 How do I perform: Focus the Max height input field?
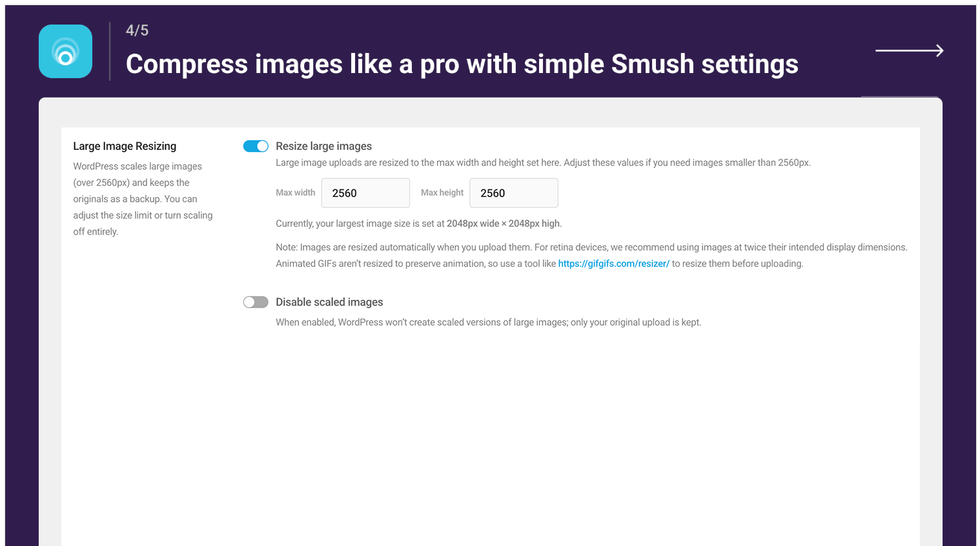(x=513, y=193)
